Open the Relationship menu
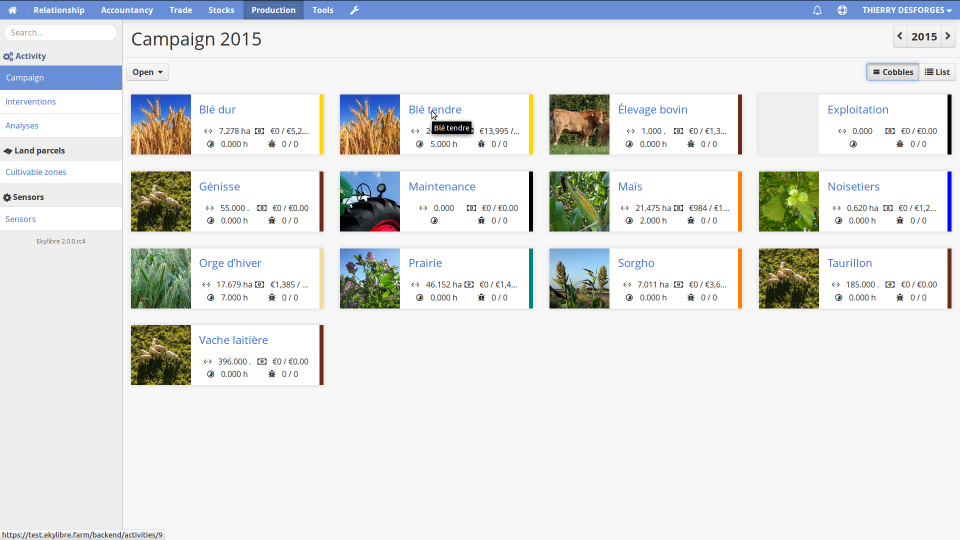Image resolution: width=960 pixels, height=540 pixels. [59, 10]
